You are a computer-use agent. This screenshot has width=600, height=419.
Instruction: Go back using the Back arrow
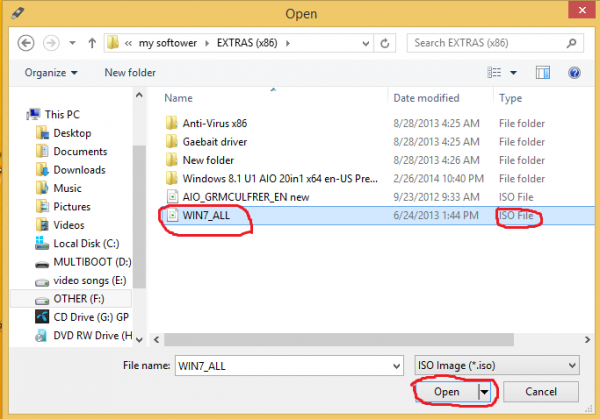tap(26, 43)
